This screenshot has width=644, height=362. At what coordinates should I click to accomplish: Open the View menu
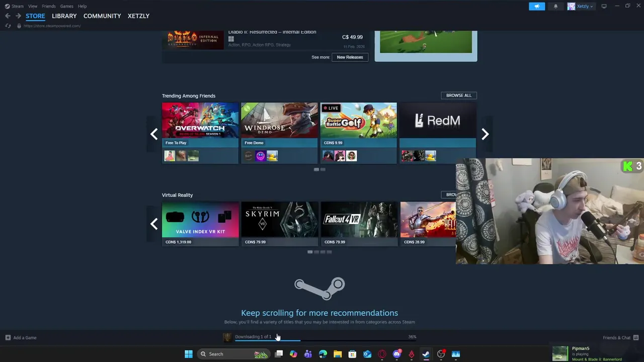click(x=33, y=6)
